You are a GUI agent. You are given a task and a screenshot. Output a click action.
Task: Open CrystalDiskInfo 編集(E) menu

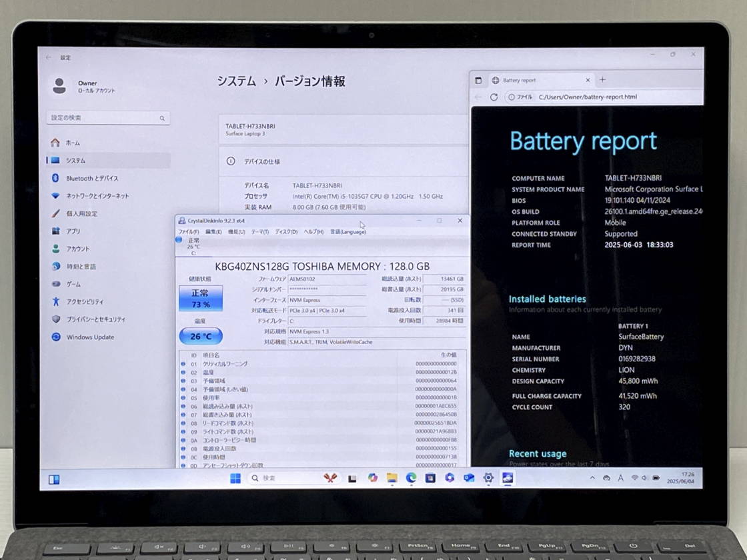[213, 232]
